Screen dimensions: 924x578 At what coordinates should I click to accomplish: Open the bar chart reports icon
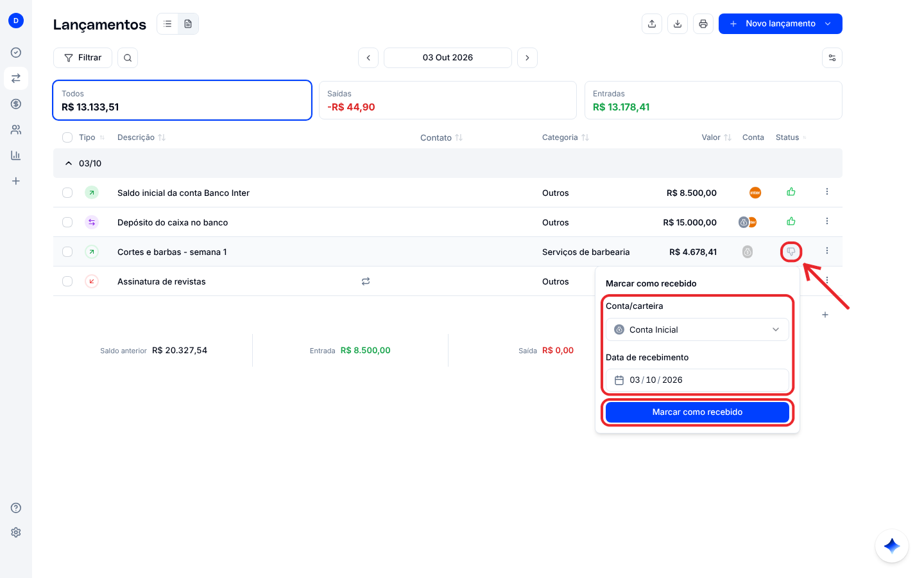(16, 155)
